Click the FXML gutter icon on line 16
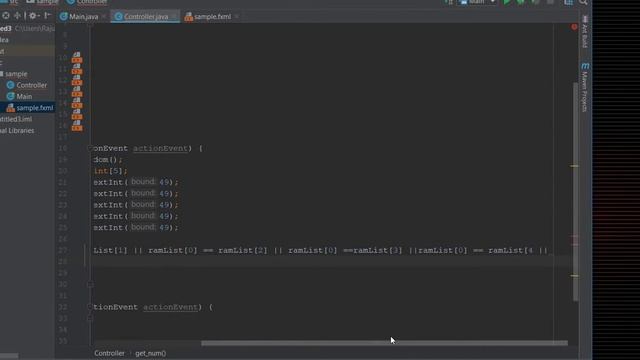Viewport: 640px width, 360px height. coord(77,126)
